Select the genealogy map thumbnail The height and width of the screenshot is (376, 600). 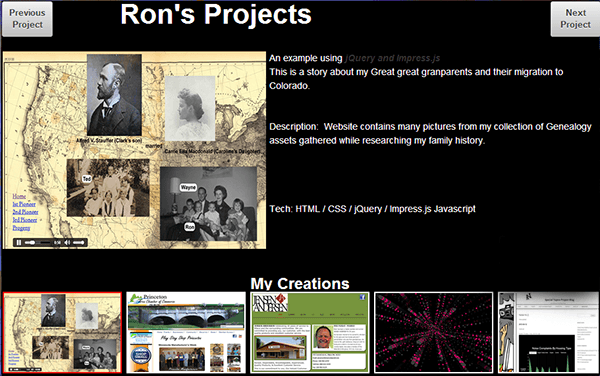(62, 332)
